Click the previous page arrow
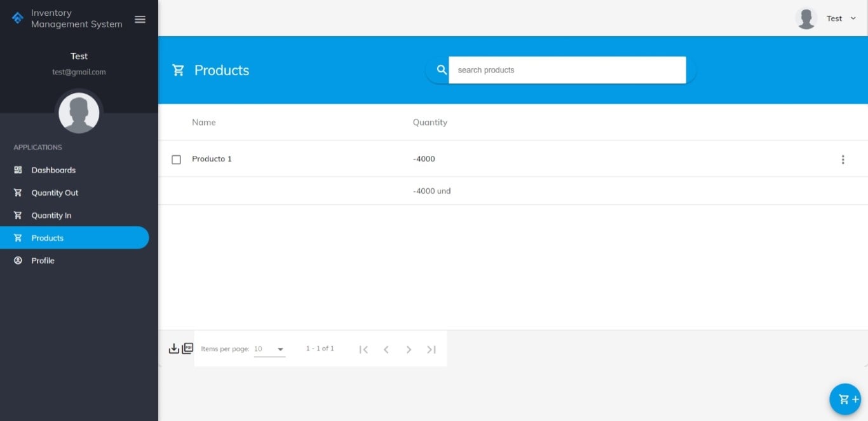Screen dimensions: 868x421 (386, 349)
